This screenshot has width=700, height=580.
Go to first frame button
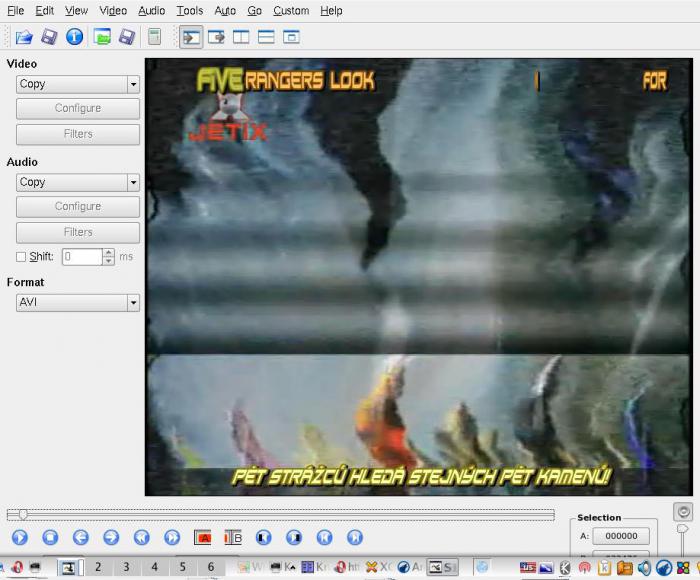325,537
